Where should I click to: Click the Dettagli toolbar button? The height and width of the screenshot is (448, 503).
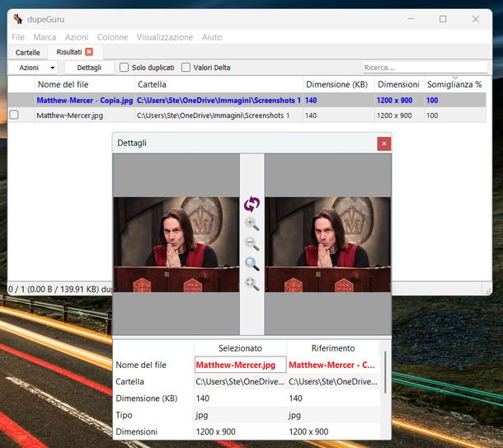pos(89,68)
